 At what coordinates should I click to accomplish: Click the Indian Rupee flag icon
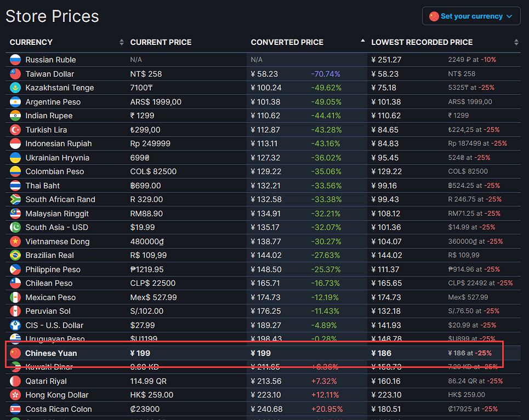[15, 116]
